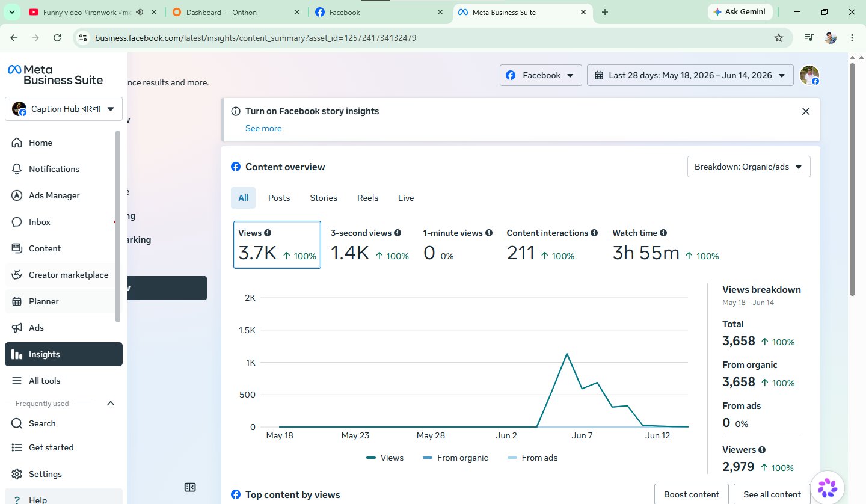Open the Last 28 days date picker
Viewport: 866px width, 504px height.
690,75
